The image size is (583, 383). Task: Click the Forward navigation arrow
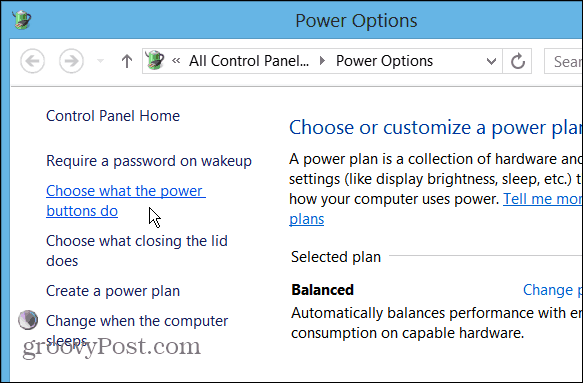[71, 61]
